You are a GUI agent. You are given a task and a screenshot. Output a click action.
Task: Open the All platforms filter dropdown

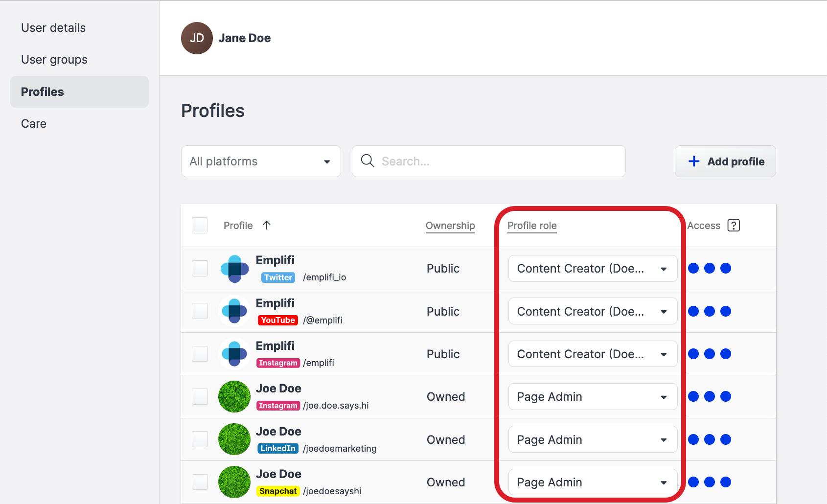[261, 161]
